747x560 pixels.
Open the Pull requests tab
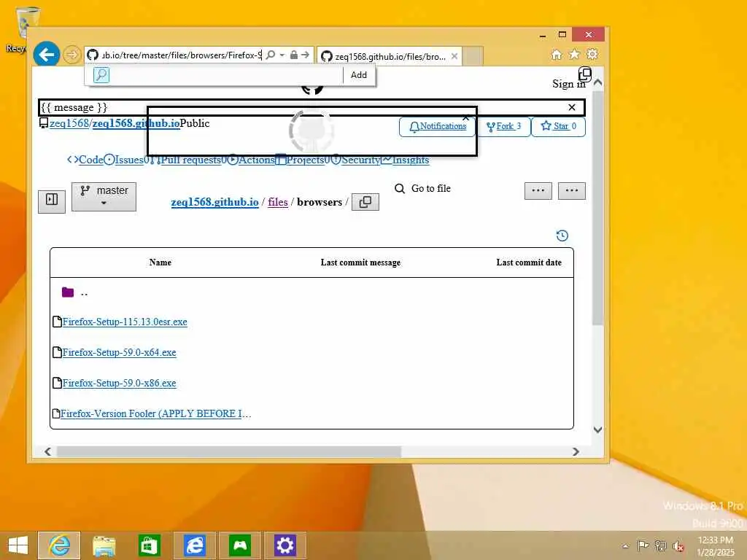tap(189, 160)
